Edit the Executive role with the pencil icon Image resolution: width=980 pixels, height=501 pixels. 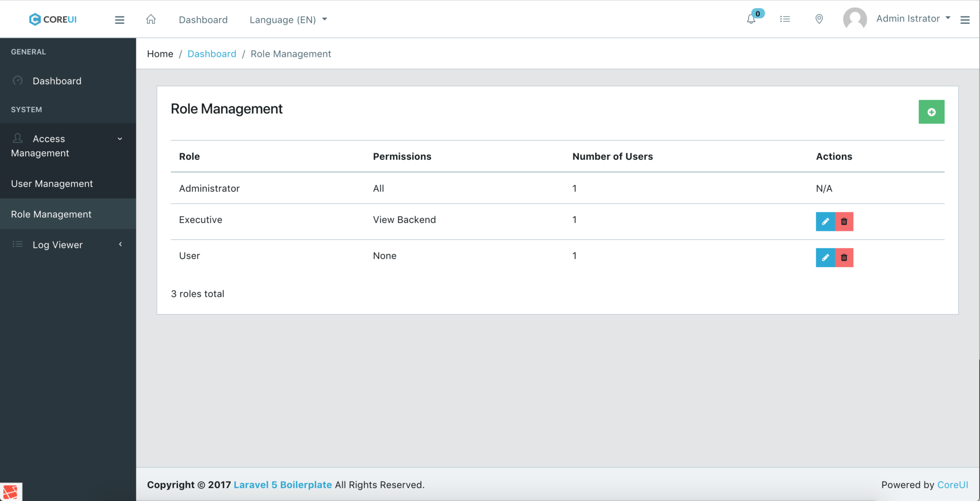tap(825, 221)
